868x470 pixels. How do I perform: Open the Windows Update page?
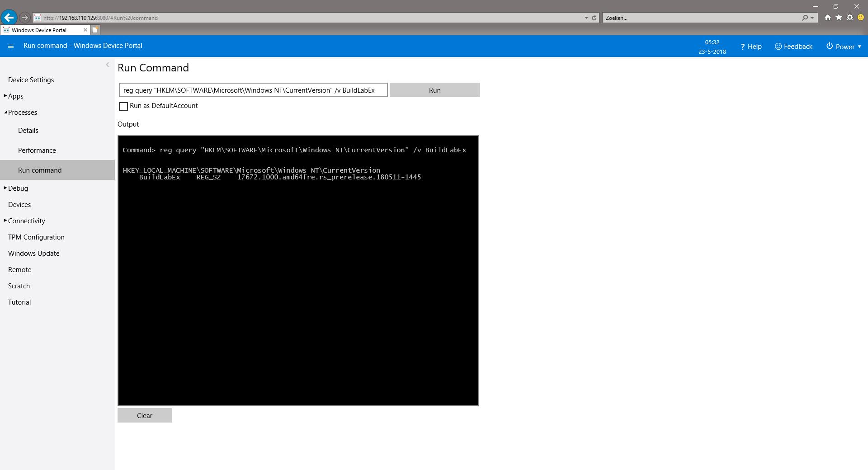(34, 254)
